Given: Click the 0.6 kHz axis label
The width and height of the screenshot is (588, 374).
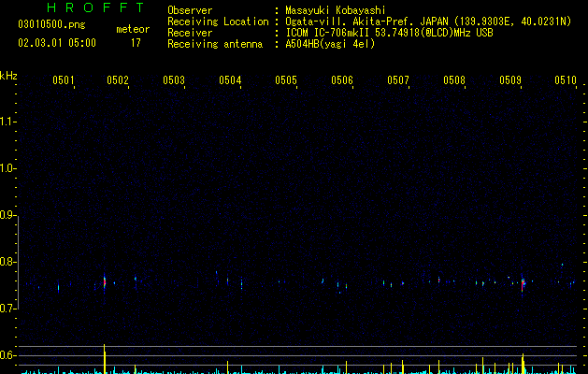Looking at the screenshot, I should click(x=8, y=355).
